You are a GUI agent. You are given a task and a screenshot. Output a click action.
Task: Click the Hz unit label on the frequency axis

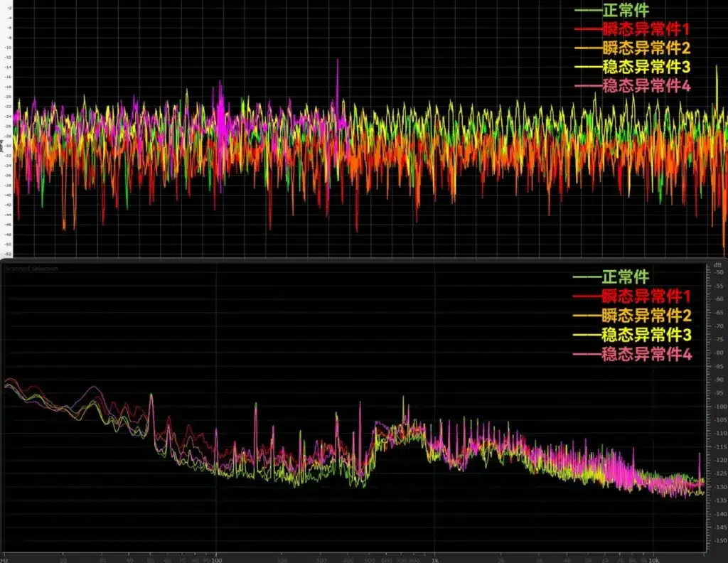(4, 559)
